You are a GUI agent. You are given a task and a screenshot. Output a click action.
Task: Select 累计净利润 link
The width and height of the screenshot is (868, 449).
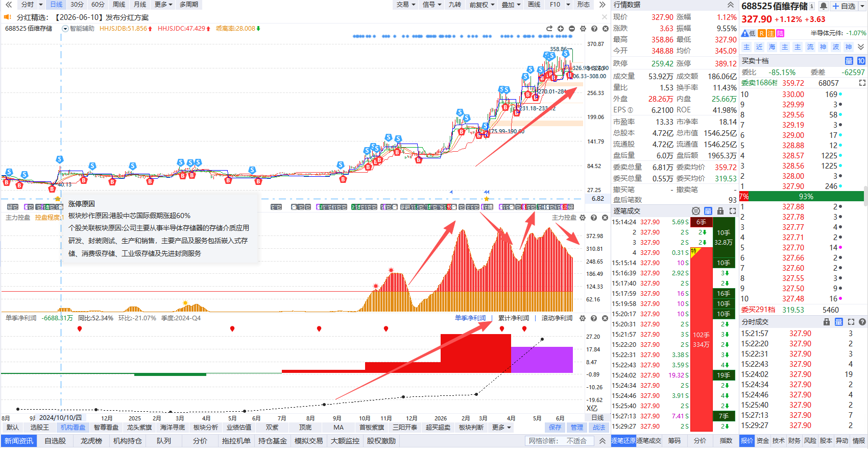coord(514,318)
